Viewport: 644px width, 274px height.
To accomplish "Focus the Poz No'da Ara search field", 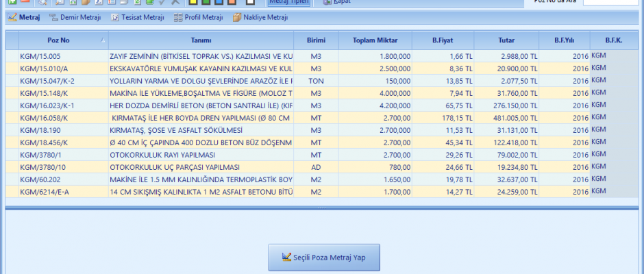I will 610,3.
